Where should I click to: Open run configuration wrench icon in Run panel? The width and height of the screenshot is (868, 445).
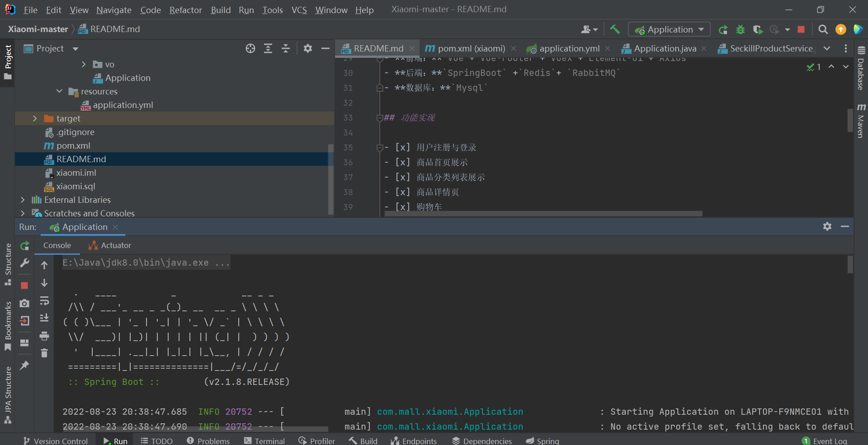(25, 263)
